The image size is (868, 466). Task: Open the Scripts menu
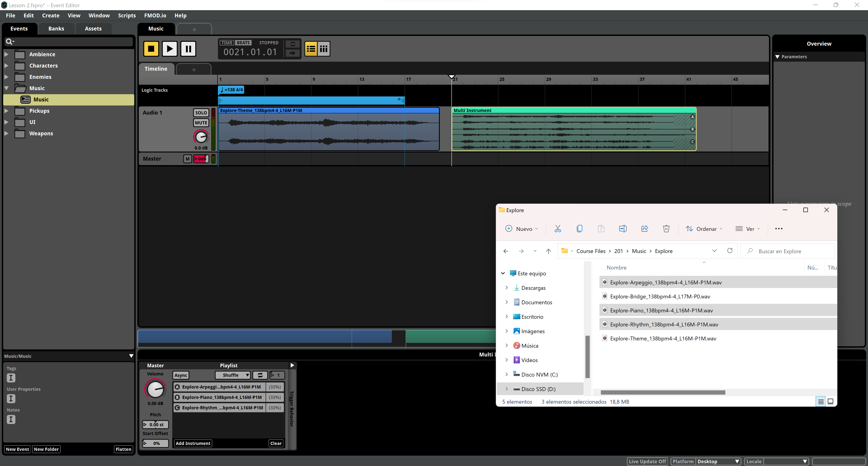point(127,16)
